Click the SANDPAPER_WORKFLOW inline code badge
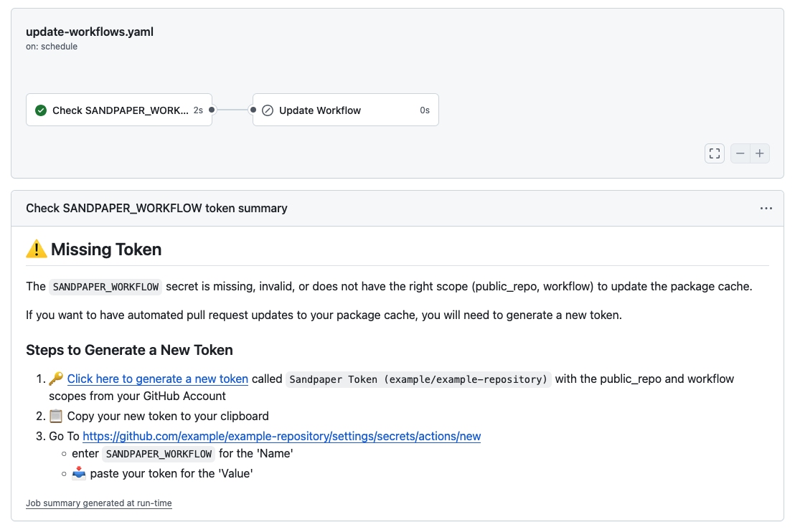 click(x=105, y=287)
